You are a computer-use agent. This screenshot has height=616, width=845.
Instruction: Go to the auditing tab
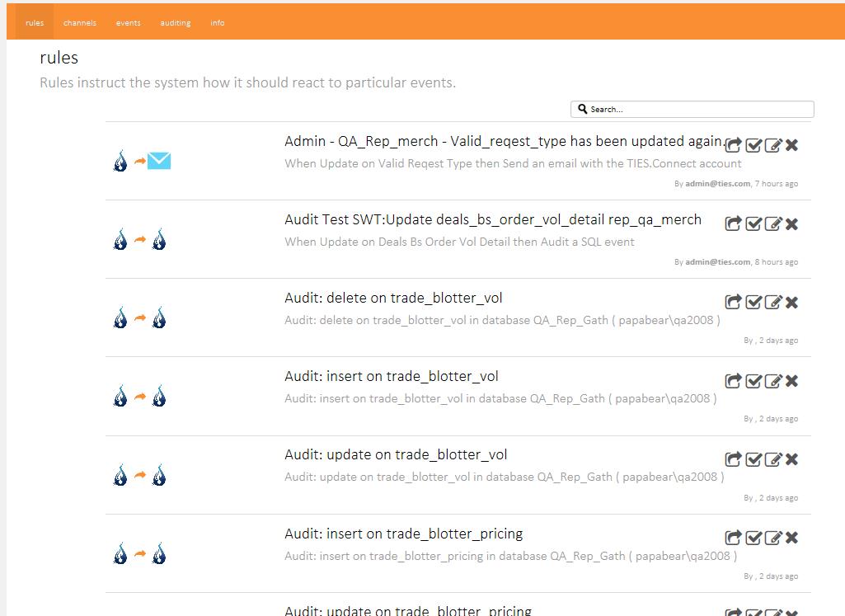175,23
